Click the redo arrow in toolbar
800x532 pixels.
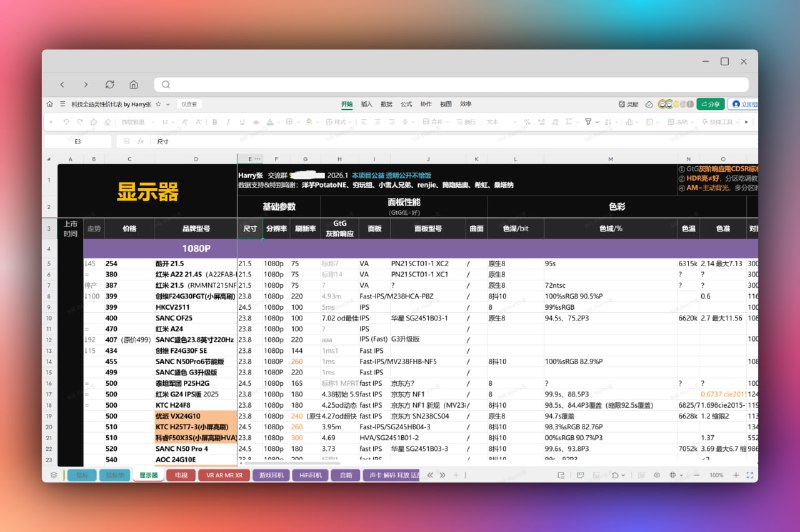click(80, 122)
